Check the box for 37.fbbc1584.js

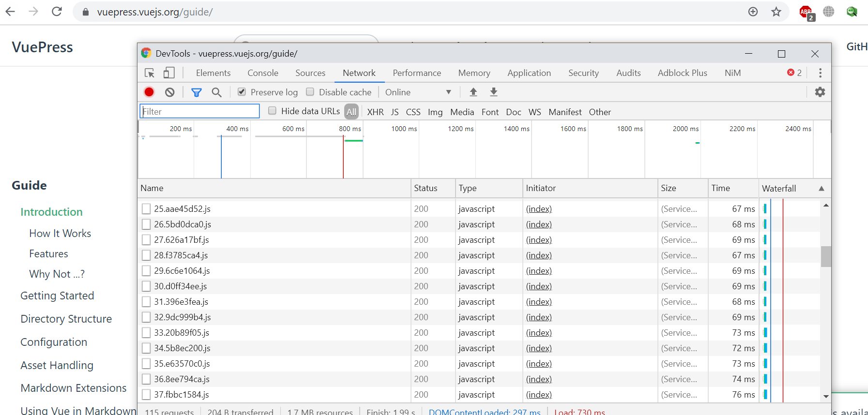(x=146, y=395)
